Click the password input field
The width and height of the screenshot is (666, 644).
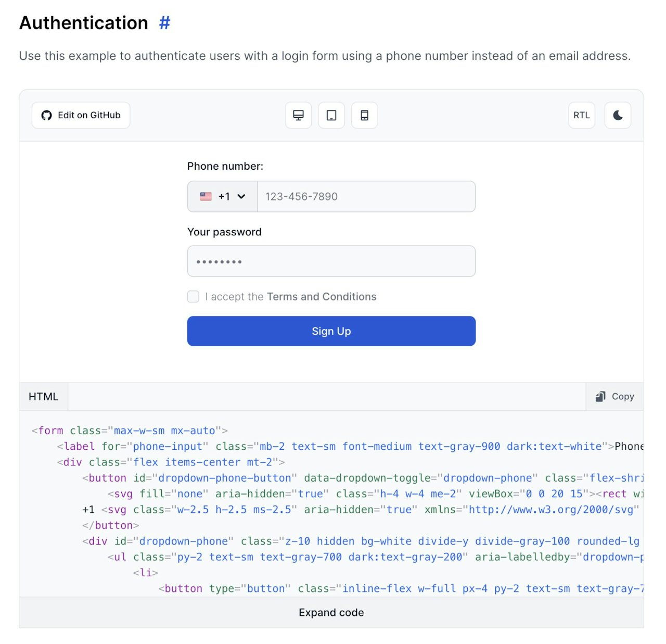(x=331, y=261)
